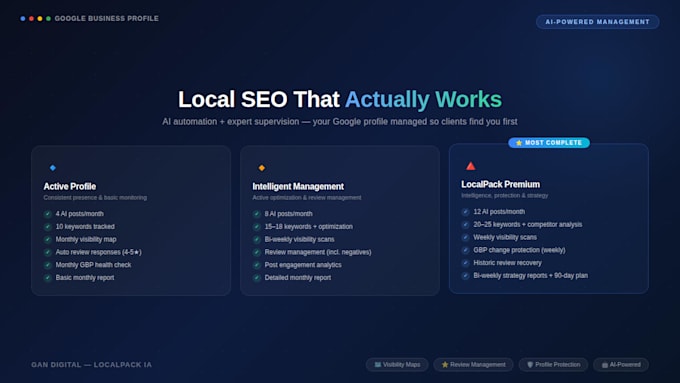Click 'Active optimization & review management' subtitle
This screenshot has width=680, height=383.
[x=307, y=198]
